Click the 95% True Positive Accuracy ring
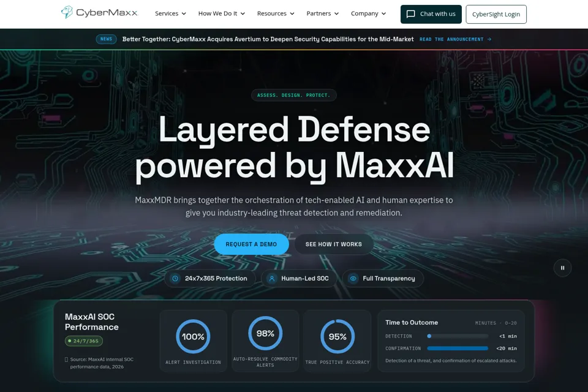The width and height of the screenshot is (588, 392). [337, 336]
